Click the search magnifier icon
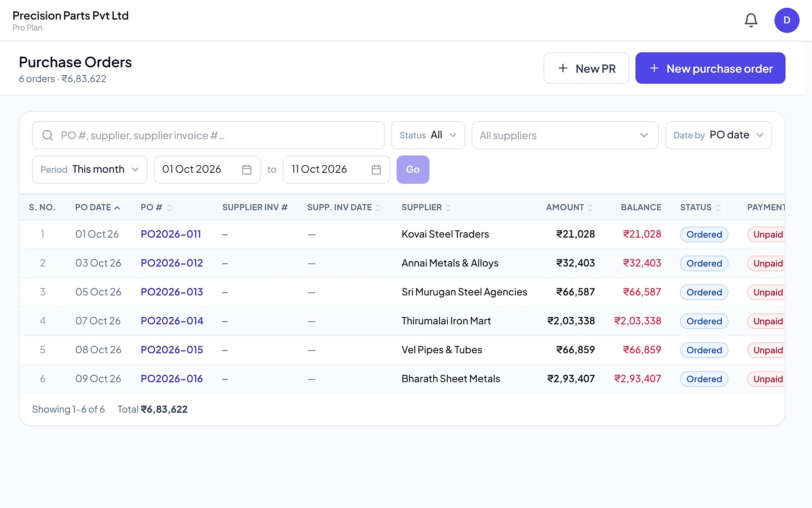Screen dimensions: 812x508 pos(48,135)
